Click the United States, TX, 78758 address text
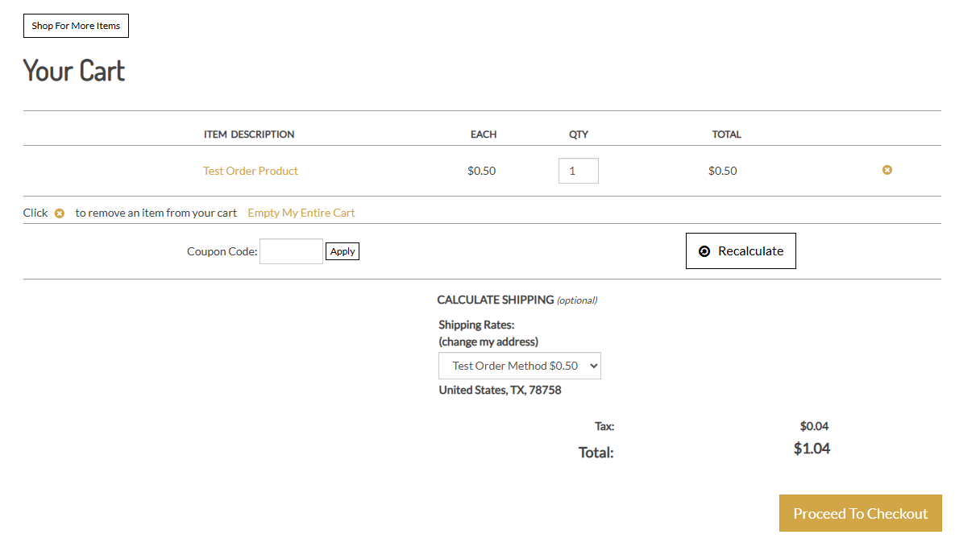Image resolution: width=980 pixels, height=559 pixels. (500, 390)
